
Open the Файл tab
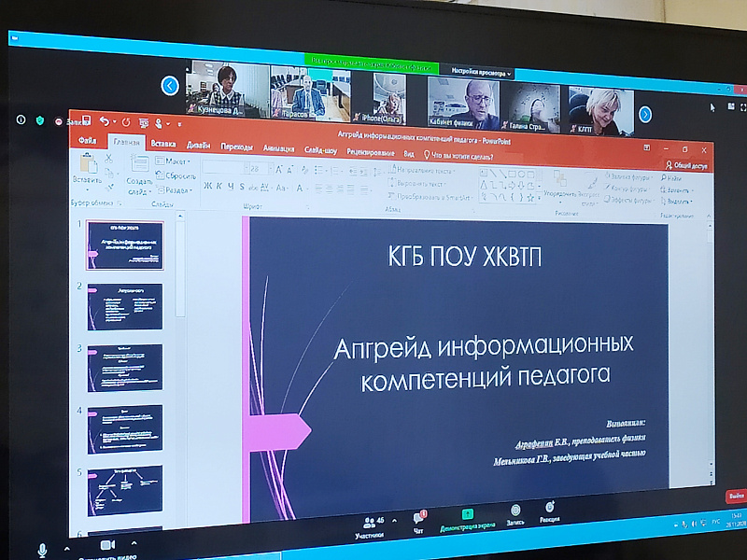[x=87, y=141]
